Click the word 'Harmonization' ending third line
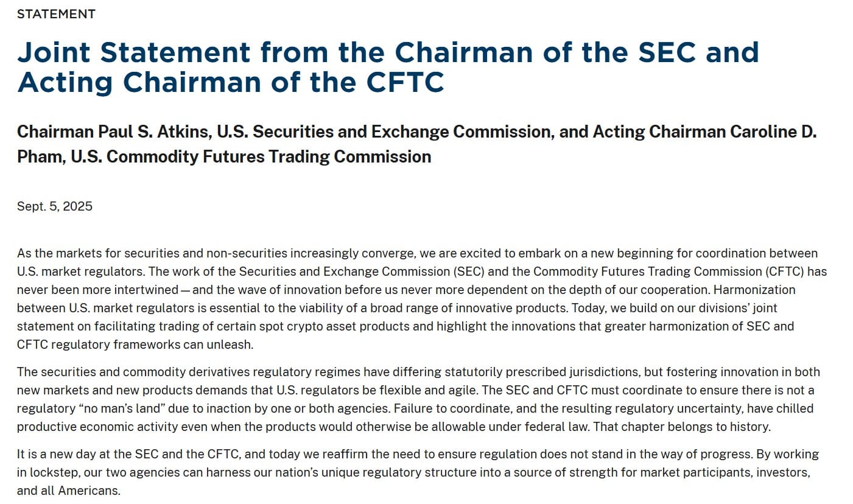Viewport: 853px width, 504px height. pyautogui.click(x=759, y=290)
